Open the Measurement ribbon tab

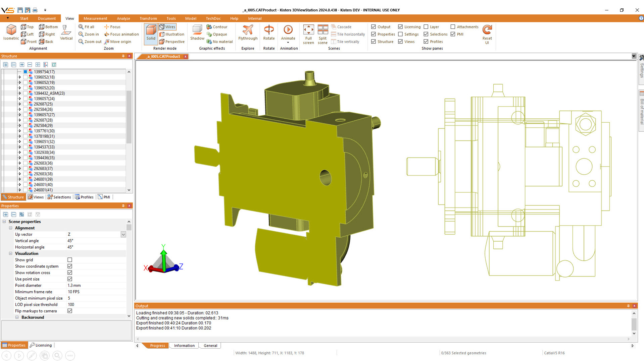[x=95, y=18]
